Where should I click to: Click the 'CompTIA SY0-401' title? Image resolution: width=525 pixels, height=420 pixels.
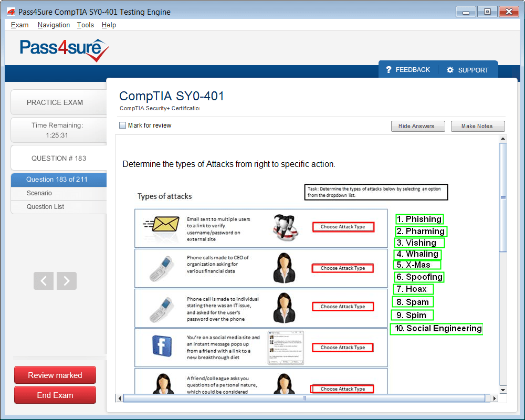[x=172, y=96]
